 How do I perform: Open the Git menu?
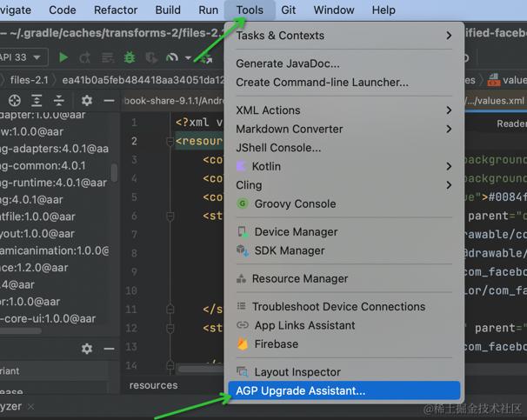click(x=289, y=10)
